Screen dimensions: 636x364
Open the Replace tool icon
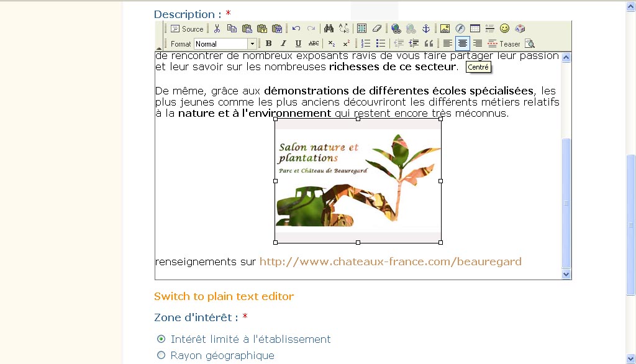coord(344,29)
